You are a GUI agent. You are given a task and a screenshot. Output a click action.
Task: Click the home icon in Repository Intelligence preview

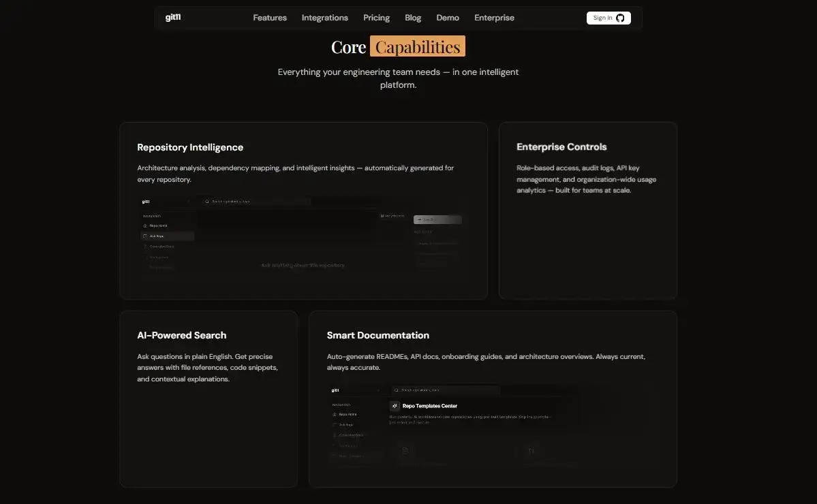145,225
